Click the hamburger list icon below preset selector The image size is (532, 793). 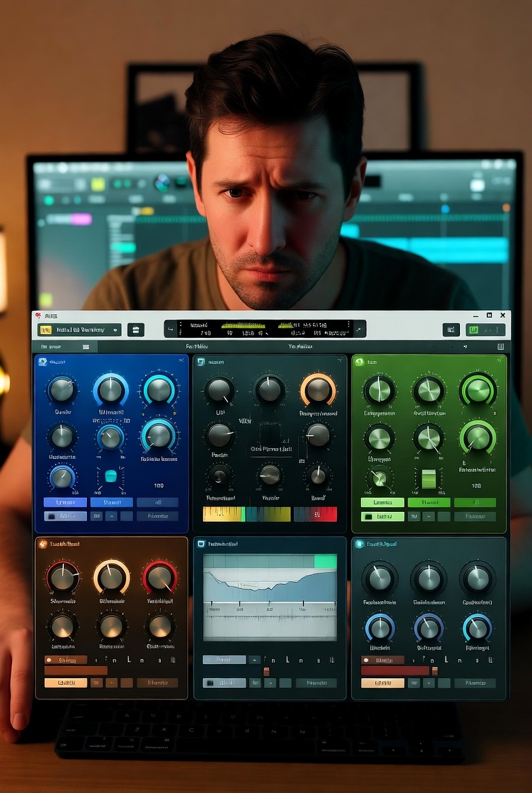click(86, 347)
